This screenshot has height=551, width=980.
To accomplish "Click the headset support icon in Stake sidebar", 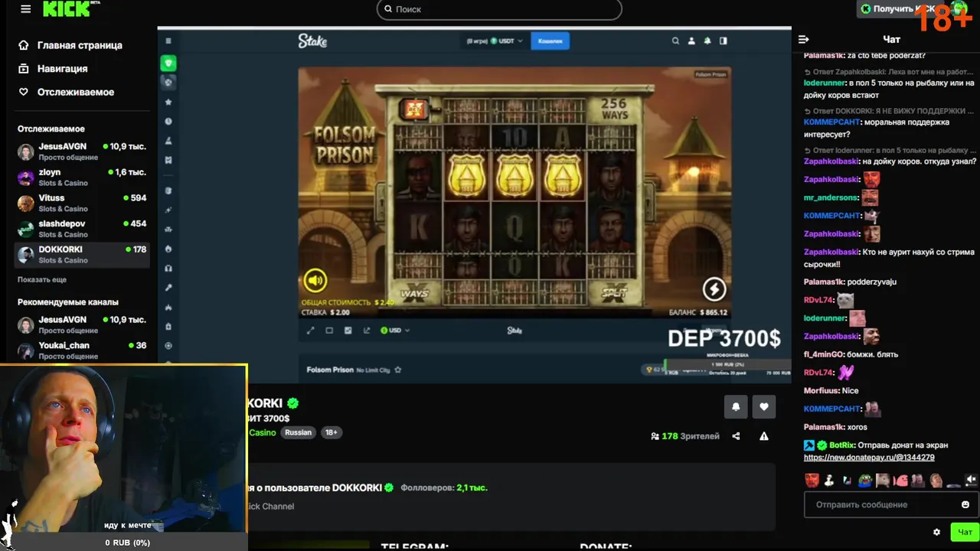I will pyautogui.click(x=168, y=268).
